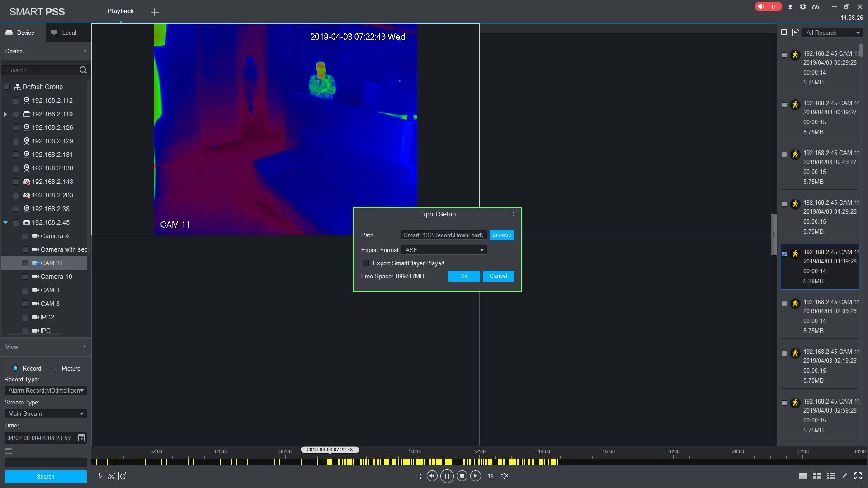Select the Picture radio button
This screenshot has width=868, height=488.
(x=55, y=368)
